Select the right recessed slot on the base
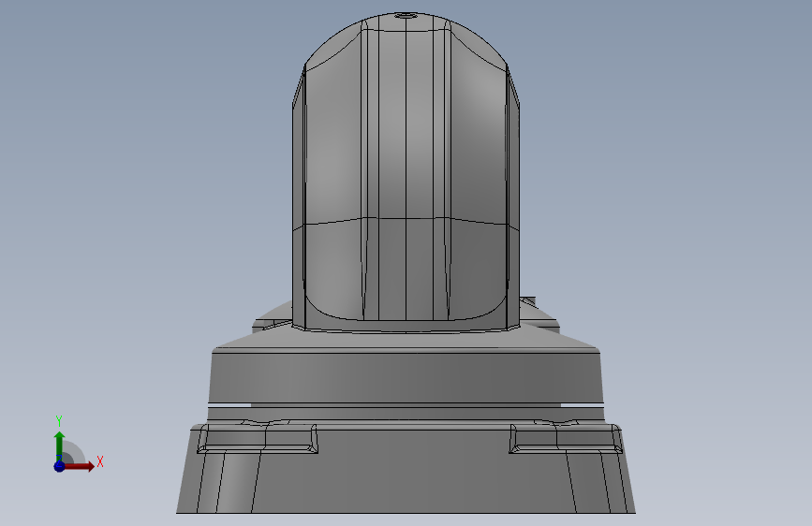 click(566, 439)
